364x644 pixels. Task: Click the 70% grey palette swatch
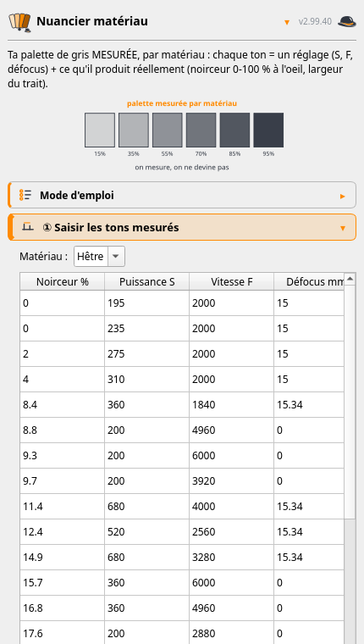pyautogui.click(x=201, y=130)
